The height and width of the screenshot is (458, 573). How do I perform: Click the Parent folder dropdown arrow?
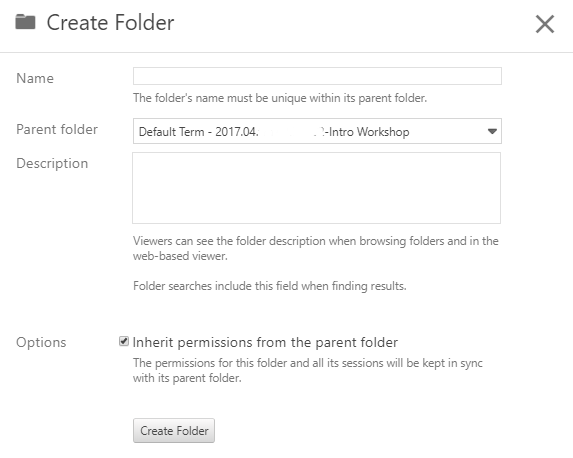pyautogui.click(x=492, y=131)
